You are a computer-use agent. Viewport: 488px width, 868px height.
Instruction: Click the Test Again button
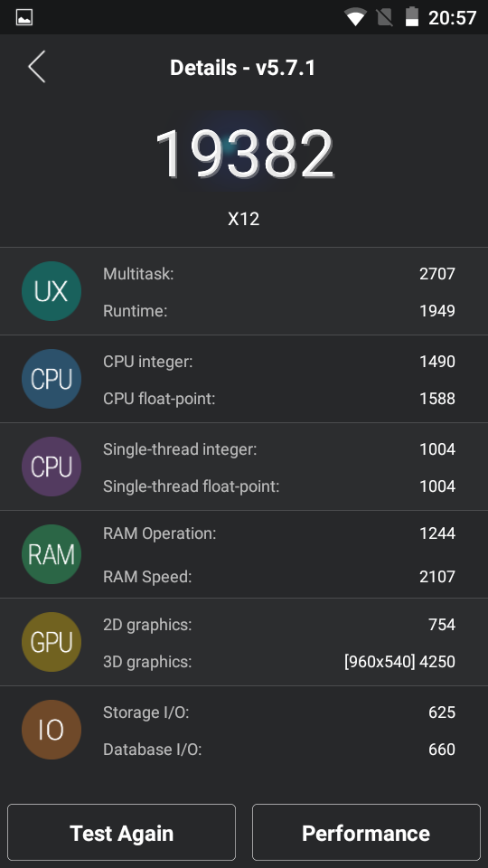122,833
